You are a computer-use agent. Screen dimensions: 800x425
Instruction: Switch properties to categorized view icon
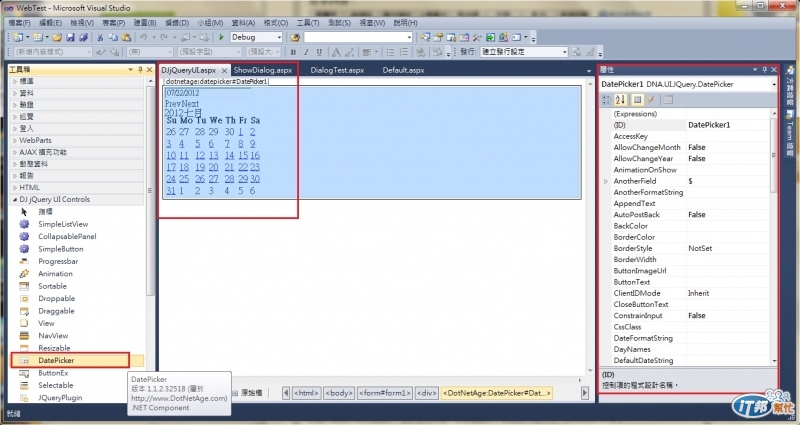coord(607,100)
